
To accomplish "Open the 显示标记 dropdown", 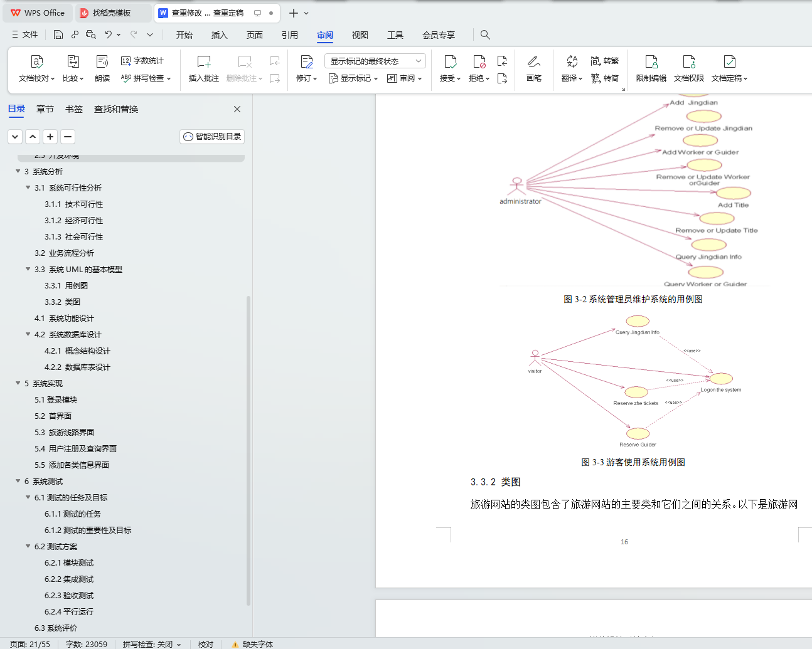I will (353, 78).
